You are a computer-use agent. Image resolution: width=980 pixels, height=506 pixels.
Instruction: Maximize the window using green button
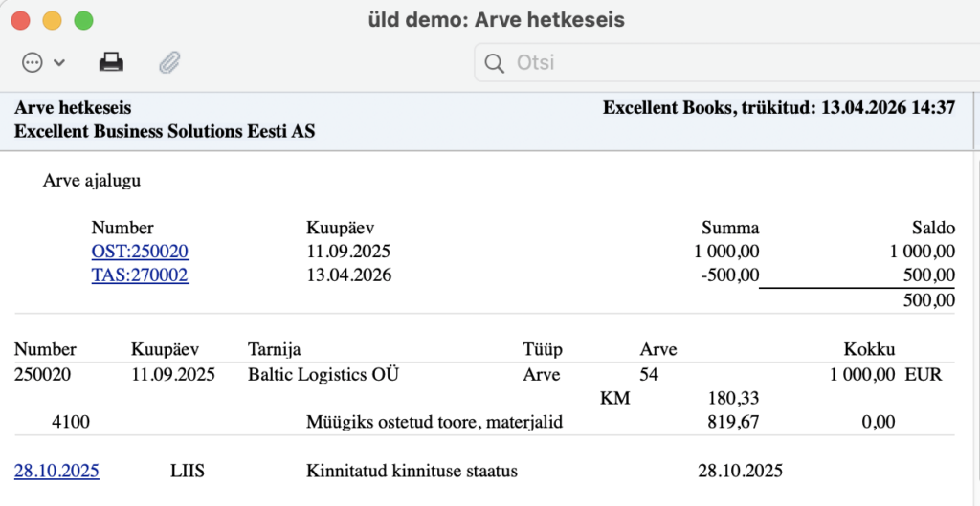point(84,19)
